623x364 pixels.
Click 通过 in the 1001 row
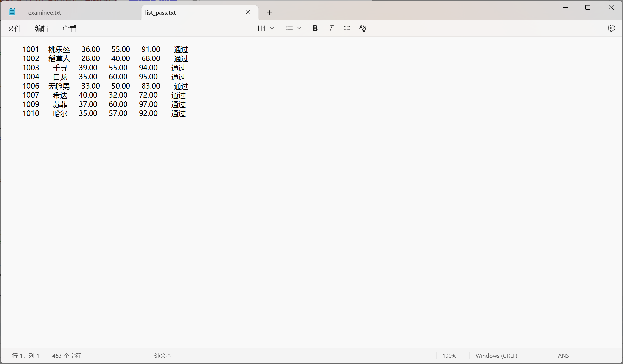click(x=181, y=50)
